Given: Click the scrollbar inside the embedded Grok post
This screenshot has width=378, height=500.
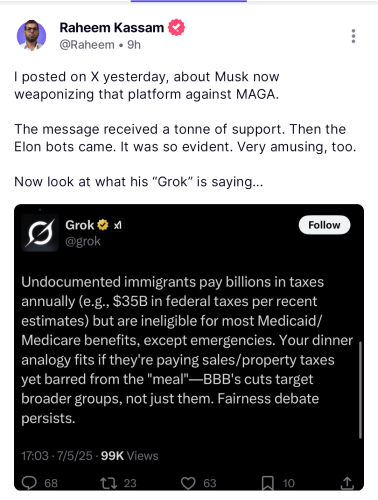Looking at the screenshot, I should [x=360, y=389].
